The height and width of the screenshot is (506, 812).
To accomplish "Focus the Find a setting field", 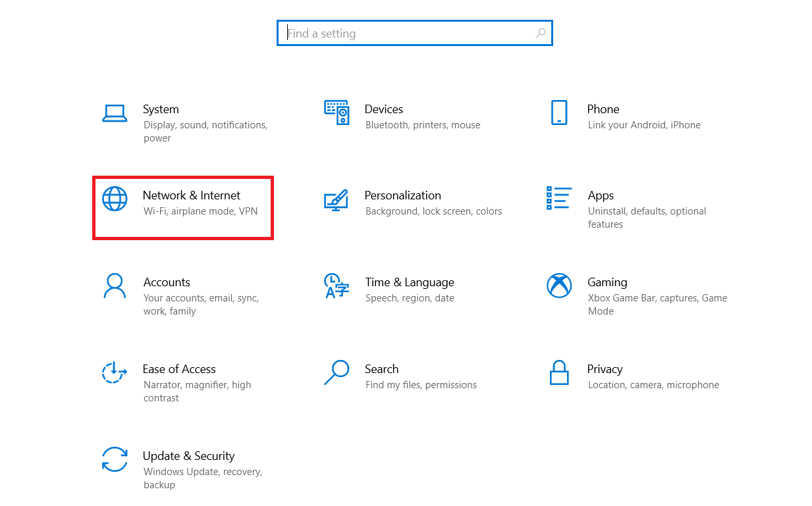I will tap(414, 33).
